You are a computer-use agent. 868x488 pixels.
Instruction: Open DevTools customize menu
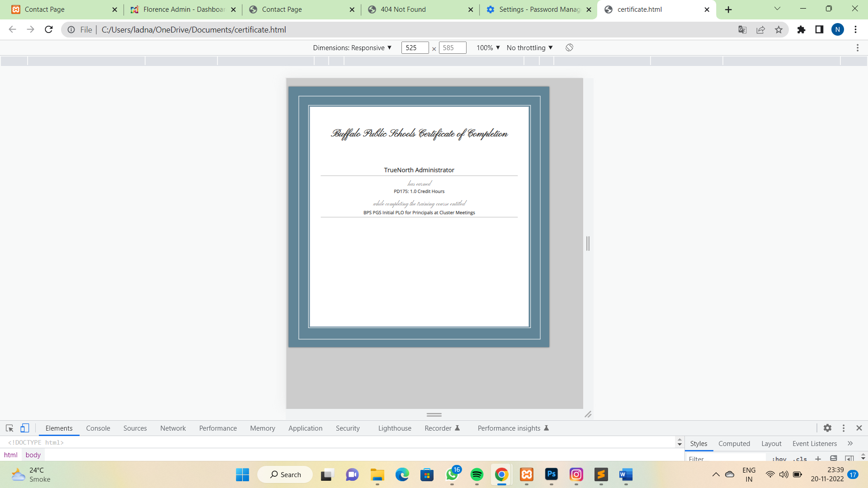843,428
